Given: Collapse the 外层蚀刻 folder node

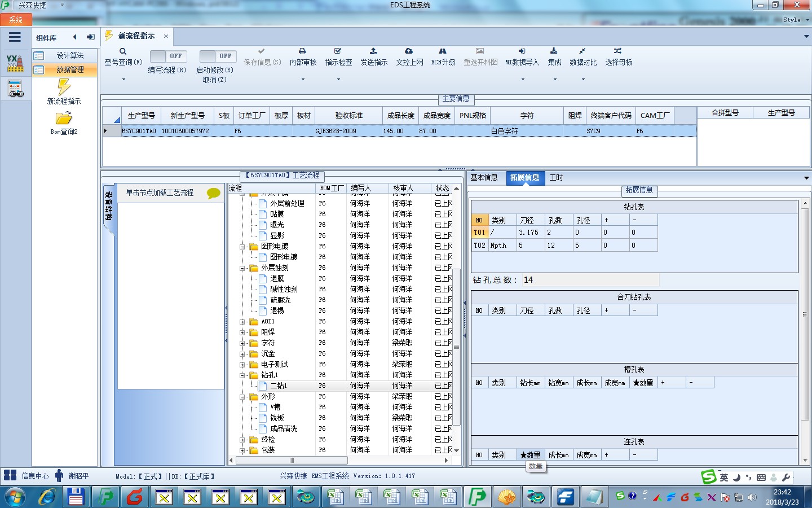Looking at the screenshot, I should [243, 268].
